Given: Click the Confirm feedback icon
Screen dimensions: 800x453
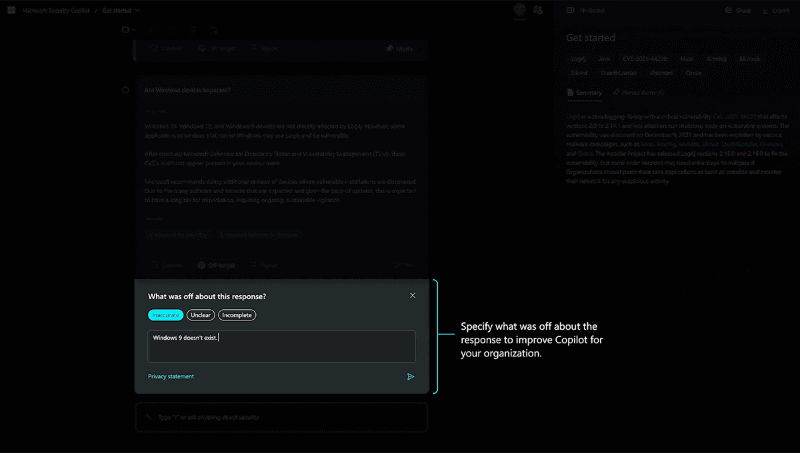Looking at the screenshot, I should (x=168, y=265).
